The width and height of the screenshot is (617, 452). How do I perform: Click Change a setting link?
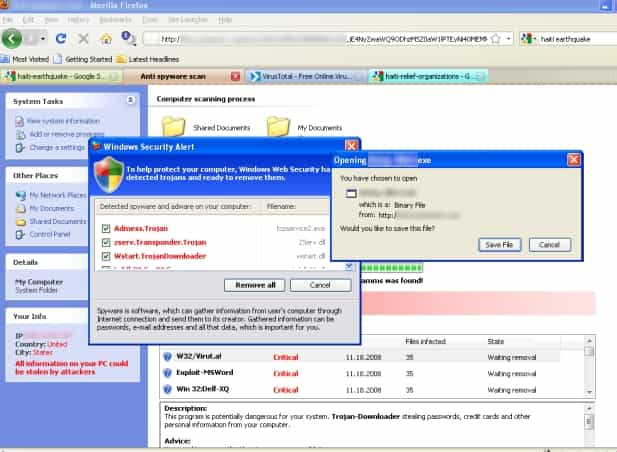pos(57,148)
